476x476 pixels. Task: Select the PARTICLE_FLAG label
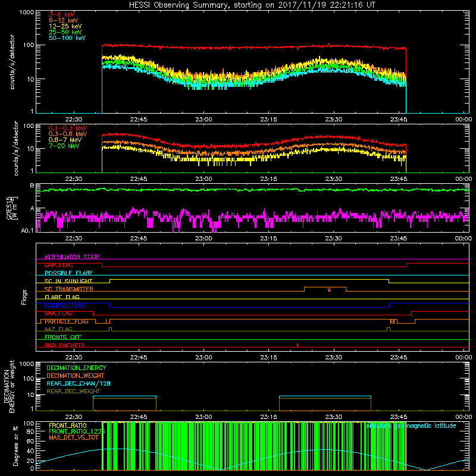point(67,321)
